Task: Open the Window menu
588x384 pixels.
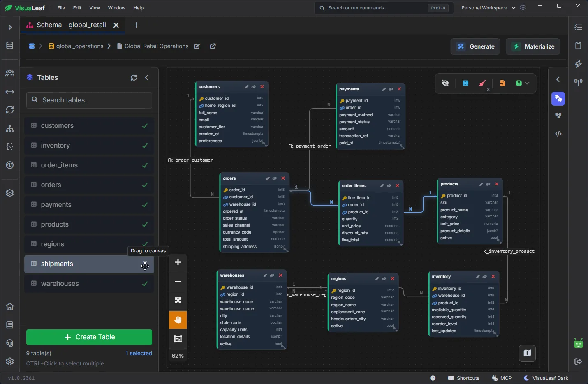Action: (x=117, y=8)
